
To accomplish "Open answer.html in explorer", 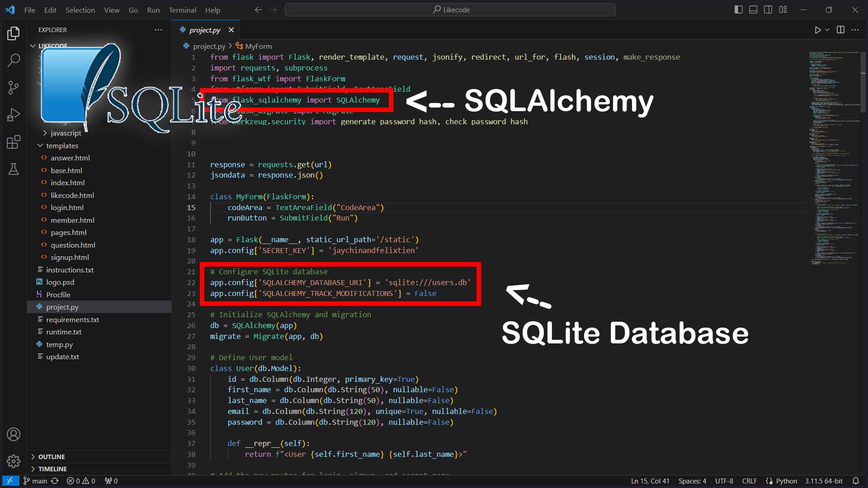I will point(70,158).
